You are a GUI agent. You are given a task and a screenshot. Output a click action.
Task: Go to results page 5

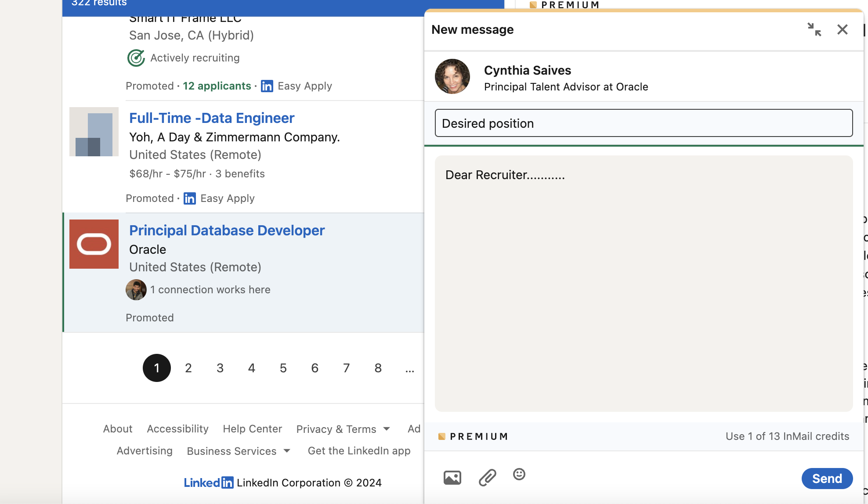(283, 368)
